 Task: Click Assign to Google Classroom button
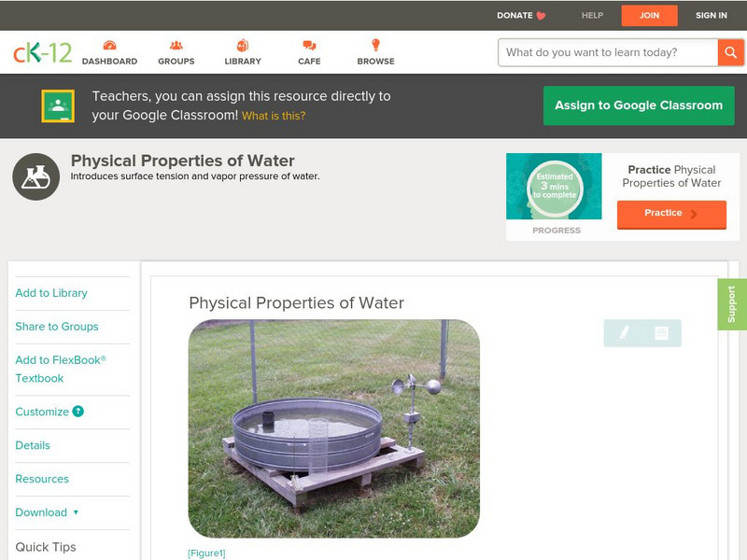pyautogui.click(x=639, y=105)
